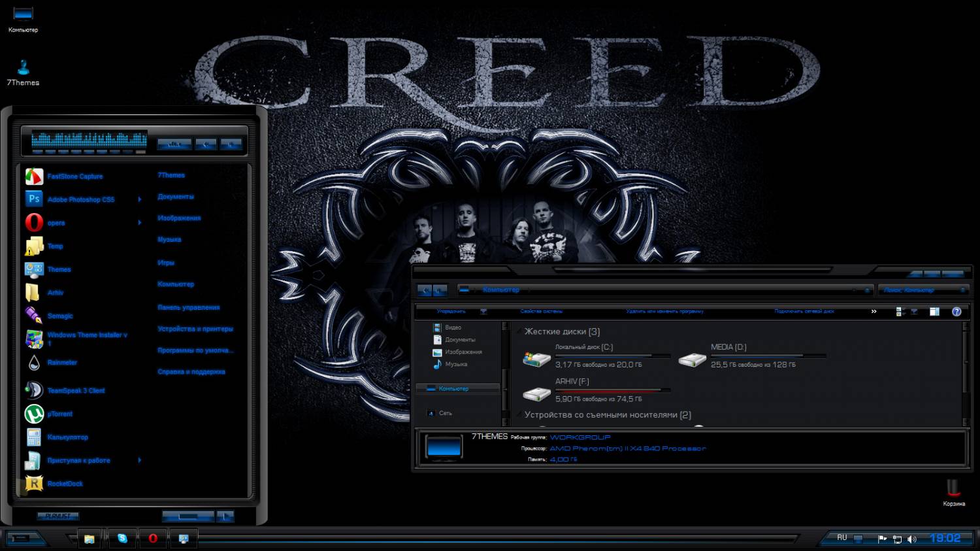Open Opera from the taskbar
This screenshot has width=980, height=551.
pyautogui.click(x=153, y=539)
